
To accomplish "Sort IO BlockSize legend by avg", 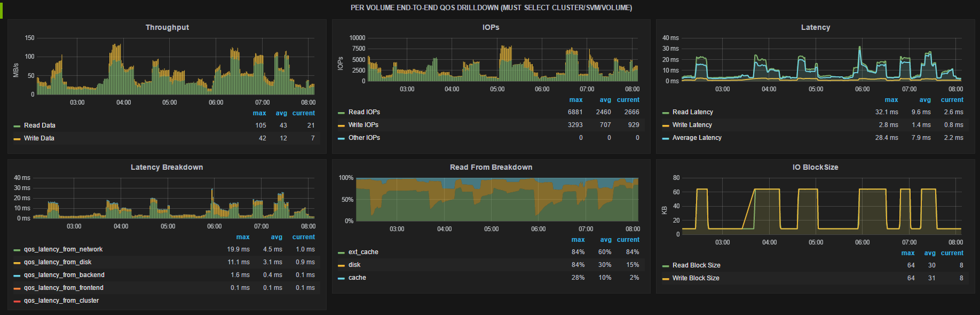I will click(930, 253).
